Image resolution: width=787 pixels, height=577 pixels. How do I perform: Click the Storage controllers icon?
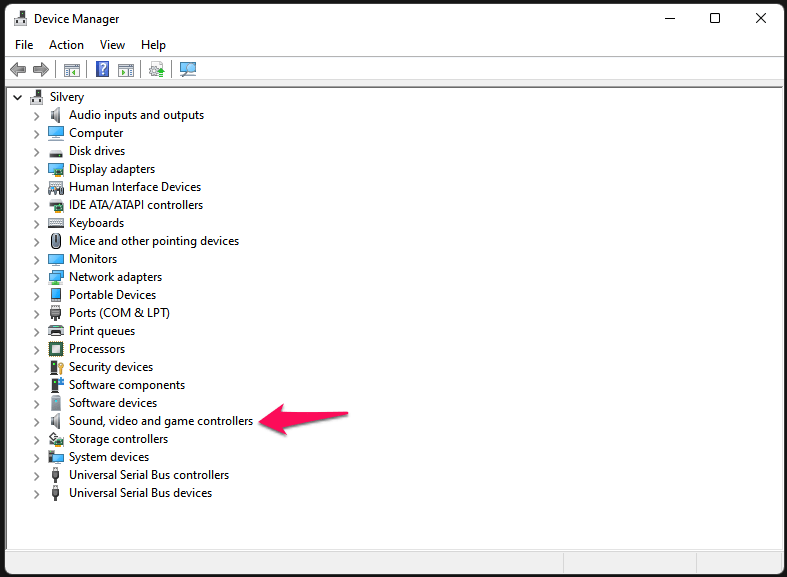[x=56, y=439]
